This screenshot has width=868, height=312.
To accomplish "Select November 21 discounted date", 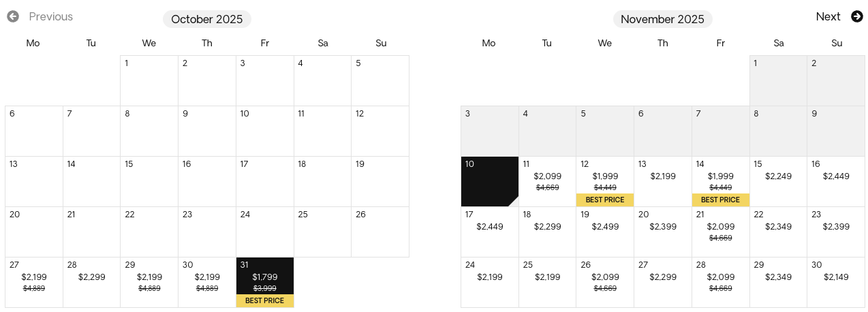I will pyautogui.click(x=721, y=232).
